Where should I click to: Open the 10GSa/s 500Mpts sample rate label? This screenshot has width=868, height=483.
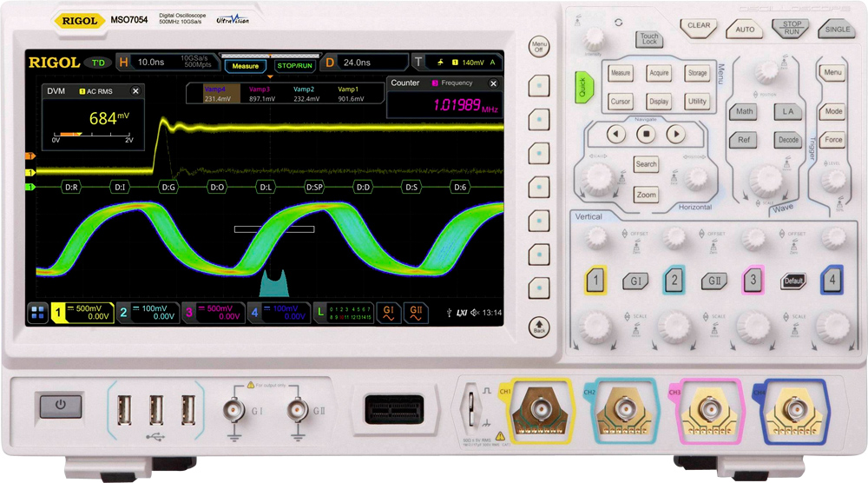click(x=196, y=62)
